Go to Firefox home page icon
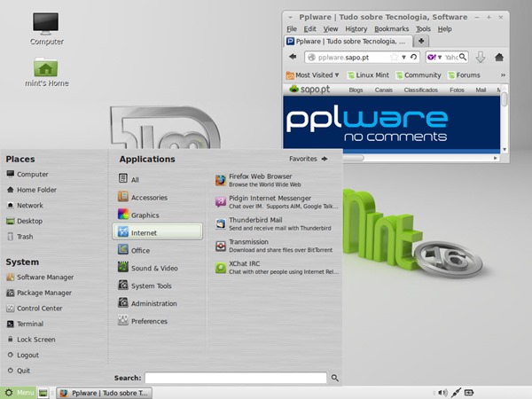 pyautogui.click(x=498, y=58)
